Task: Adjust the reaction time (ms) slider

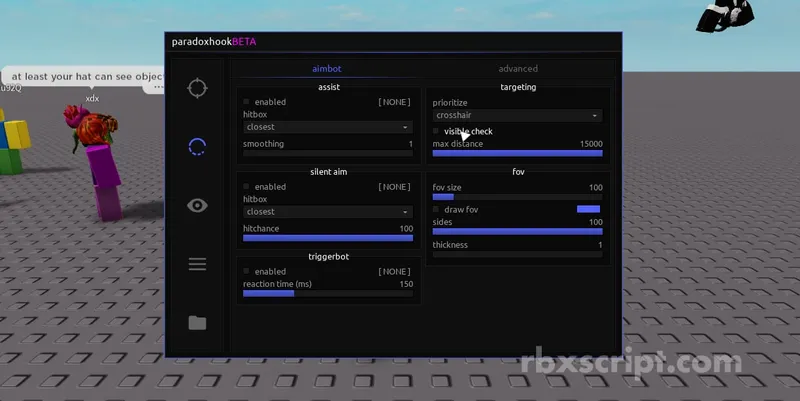Action: click(328, 293)
